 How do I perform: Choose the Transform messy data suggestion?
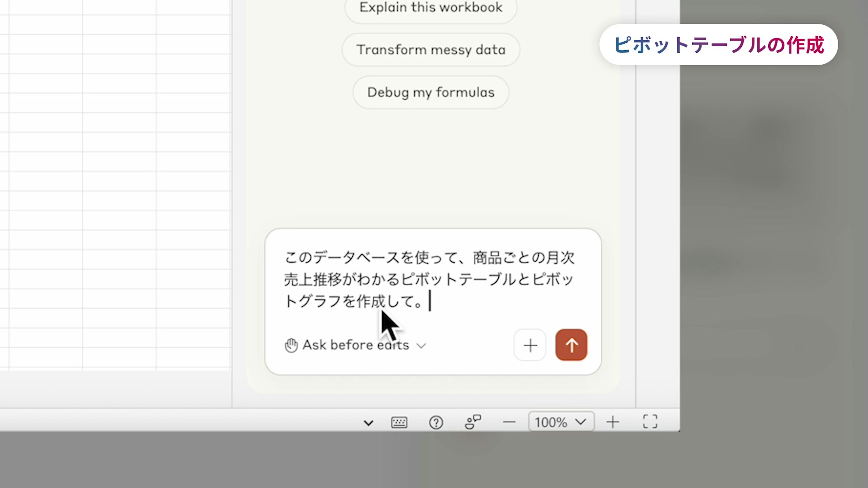click(431, 50)
